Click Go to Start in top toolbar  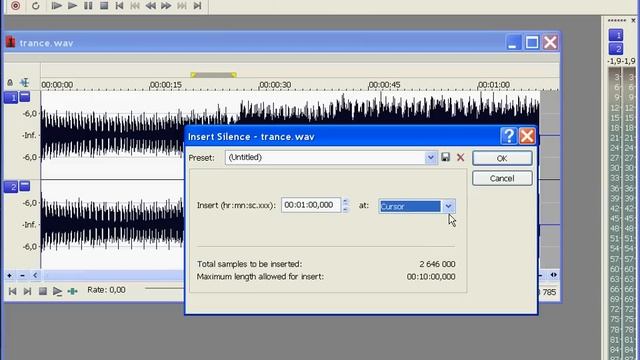119,6
